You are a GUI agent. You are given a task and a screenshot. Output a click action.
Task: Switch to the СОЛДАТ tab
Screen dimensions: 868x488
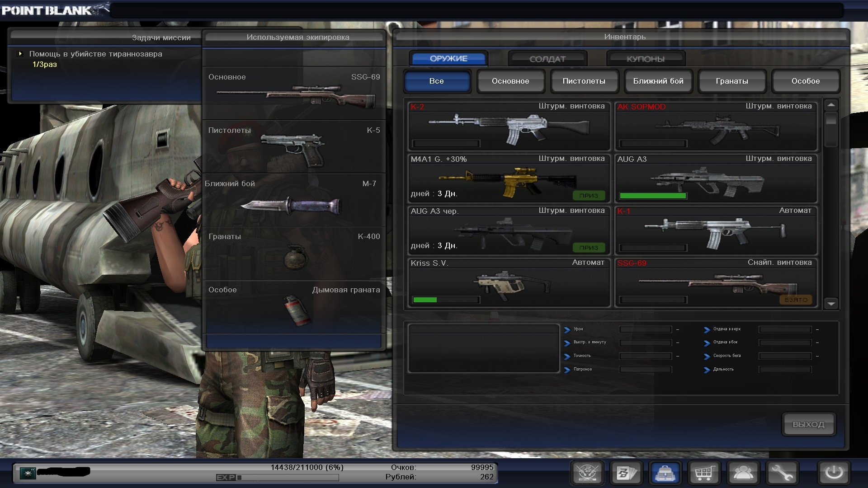pos(547,59)
